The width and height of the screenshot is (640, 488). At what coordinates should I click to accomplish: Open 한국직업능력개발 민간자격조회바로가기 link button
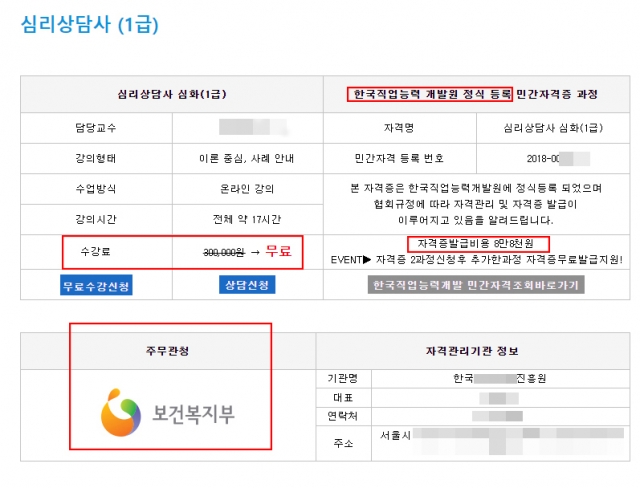click(x=476, y=284)
